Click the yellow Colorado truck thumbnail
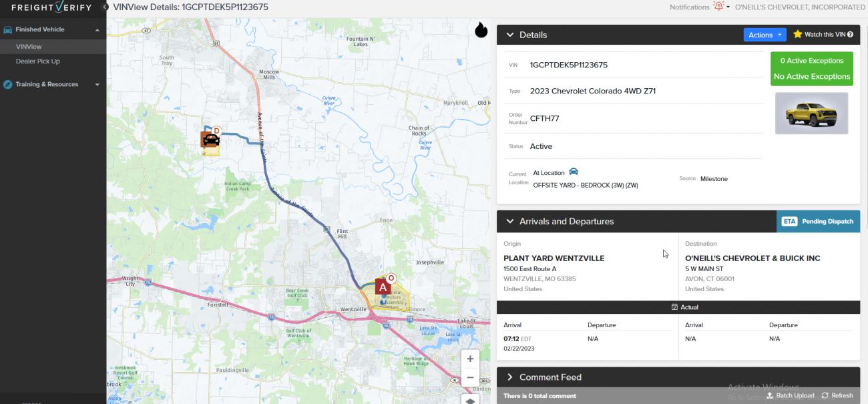The image size is (868, 404). 811,114
